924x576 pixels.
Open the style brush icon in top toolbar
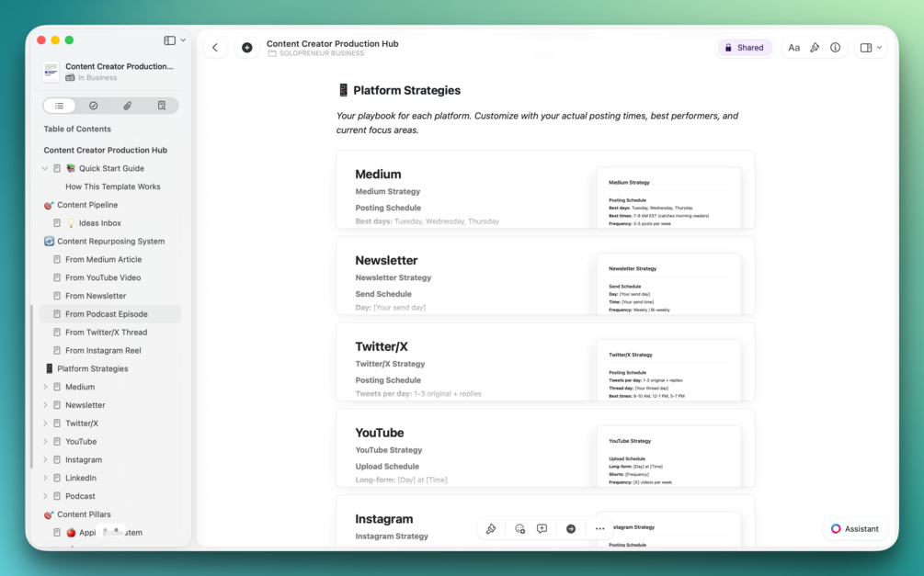(815, 48)
